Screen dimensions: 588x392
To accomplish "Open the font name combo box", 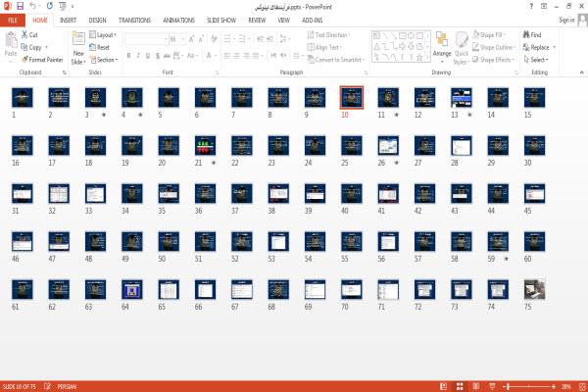I will point(146,39).
